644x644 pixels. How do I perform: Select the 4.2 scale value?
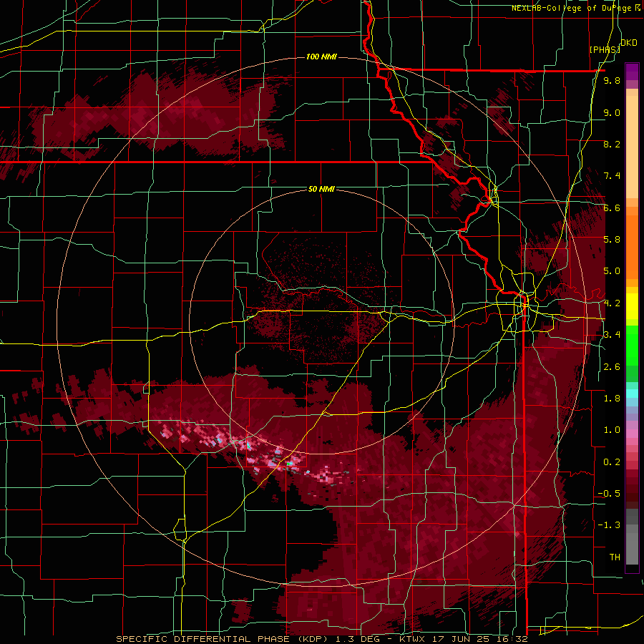pos(612,303)
